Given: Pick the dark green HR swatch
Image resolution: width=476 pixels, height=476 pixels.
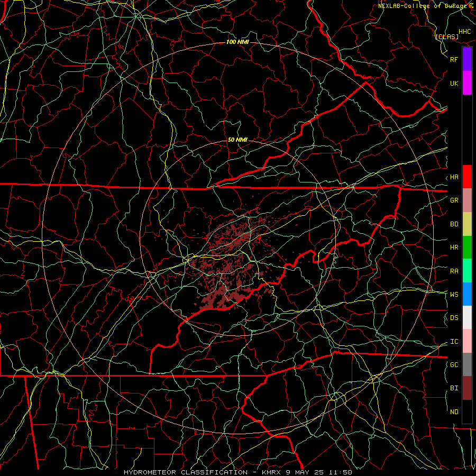Looking at the screenshot, I should [x=467, y=247].
